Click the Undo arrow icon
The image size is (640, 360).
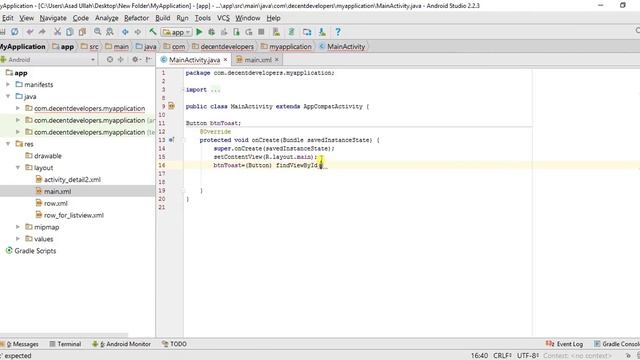[30, 32]
